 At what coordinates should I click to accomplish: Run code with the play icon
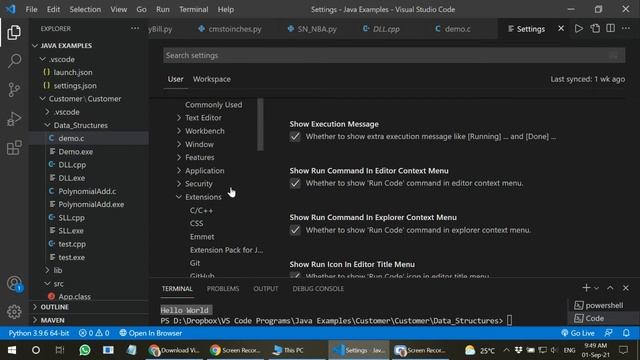tap(578, 29)
